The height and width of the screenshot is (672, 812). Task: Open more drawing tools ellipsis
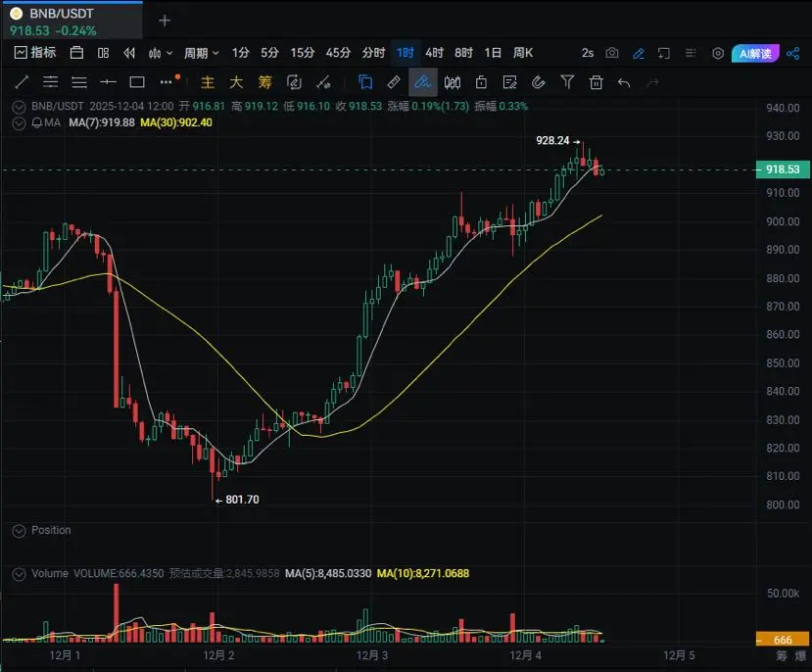pos(166,82)
